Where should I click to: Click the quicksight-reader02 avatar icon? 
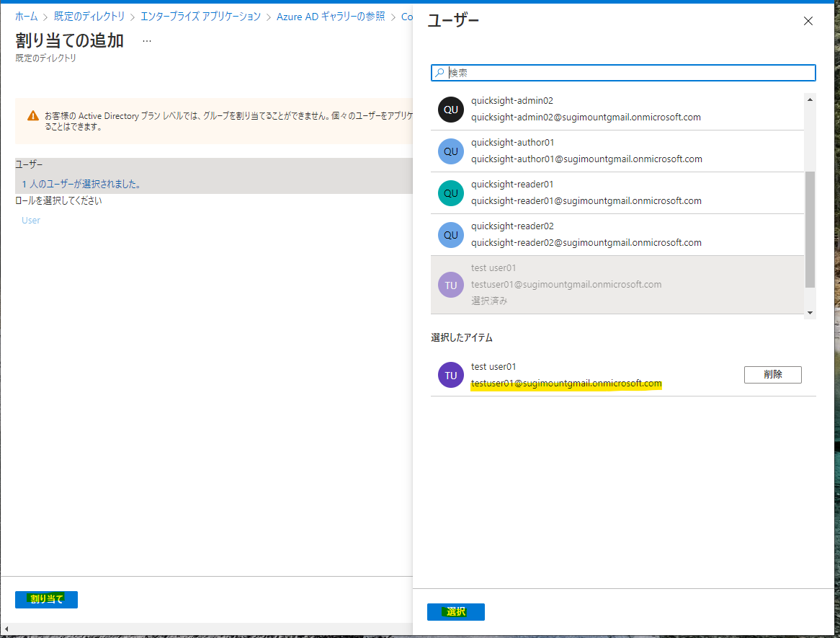point(450,235)
